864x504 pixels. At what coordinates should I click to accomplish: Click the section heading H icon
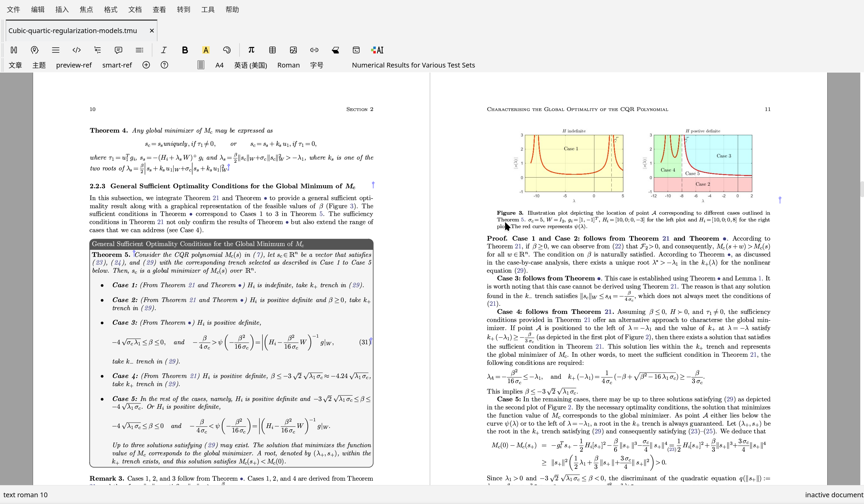click(14, 50)
